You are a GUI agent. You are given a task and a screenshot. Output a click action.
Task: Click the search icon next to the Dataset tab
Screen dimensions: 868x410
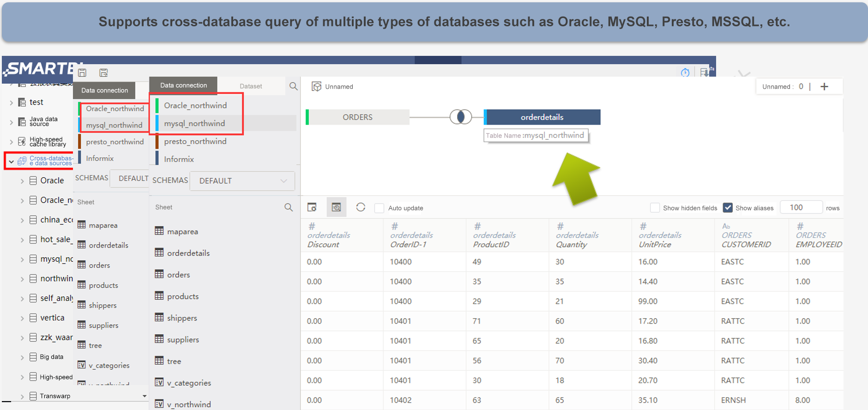coord(293,86)
